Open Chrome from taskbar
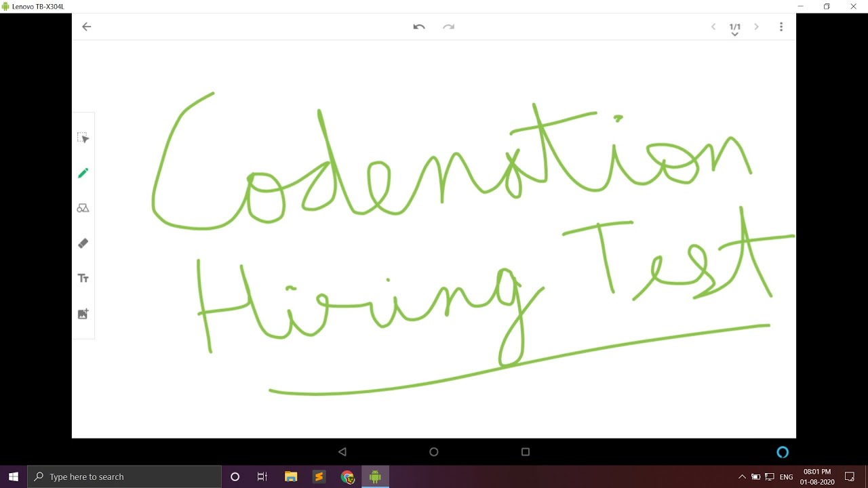The width and height of the screenshot is (868, 488). pyautogui.click(x=347, y=477)
